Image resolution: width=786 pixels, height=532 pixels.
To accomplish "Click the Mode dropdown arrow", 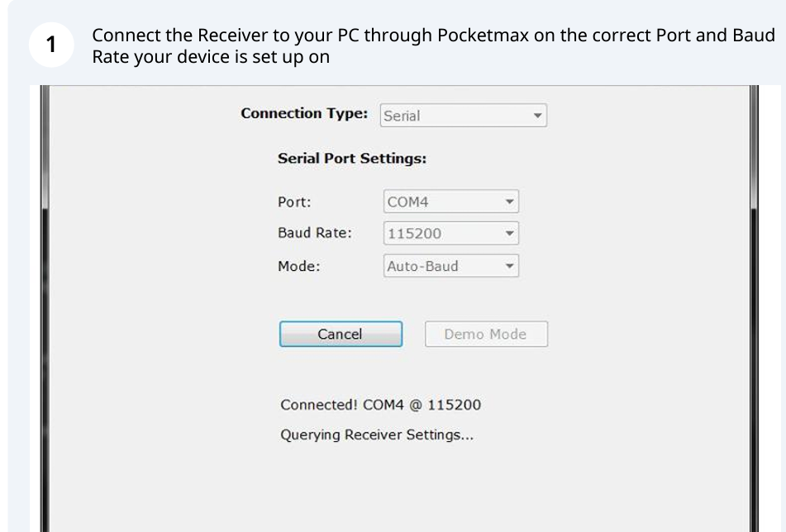I will point(509,266).
